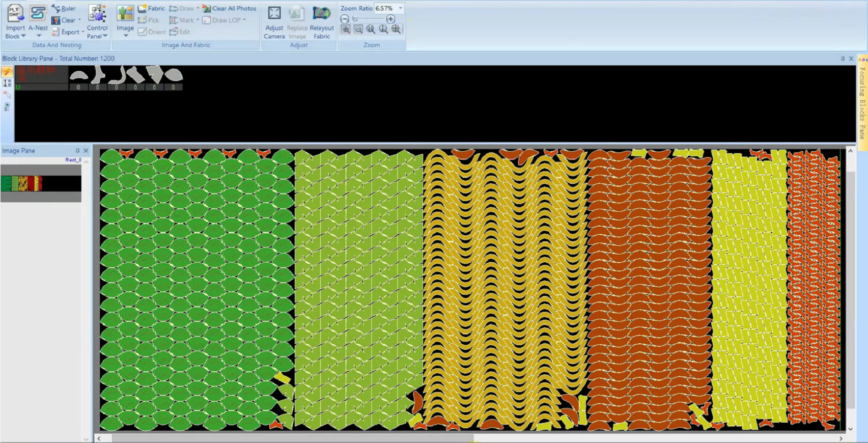Close the Block Library Pane

[851, 59]
